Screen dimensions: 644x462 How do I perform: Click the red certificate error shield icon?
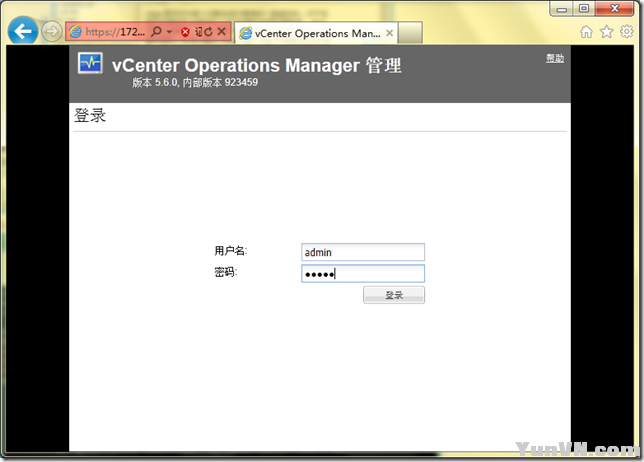pos(185,32)
